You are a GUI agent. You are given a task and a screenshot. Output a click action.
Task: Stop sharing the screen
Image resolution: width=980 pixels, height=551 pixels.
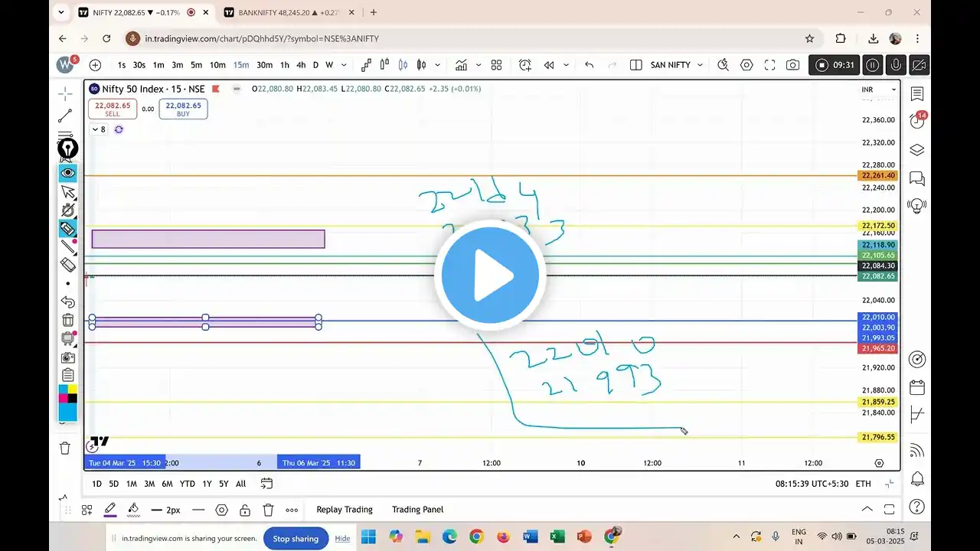296,539
